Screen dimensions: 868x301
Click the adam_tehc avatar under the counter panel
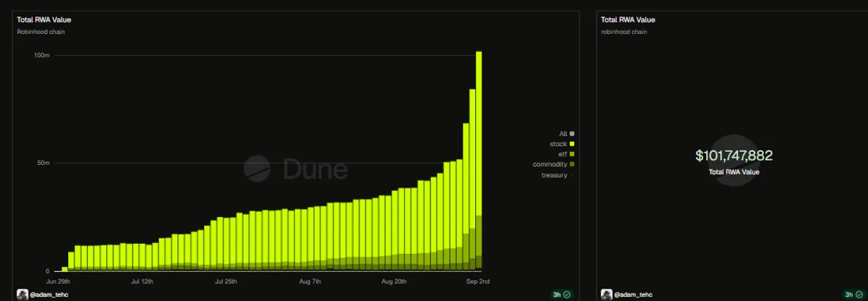point(606,294)
